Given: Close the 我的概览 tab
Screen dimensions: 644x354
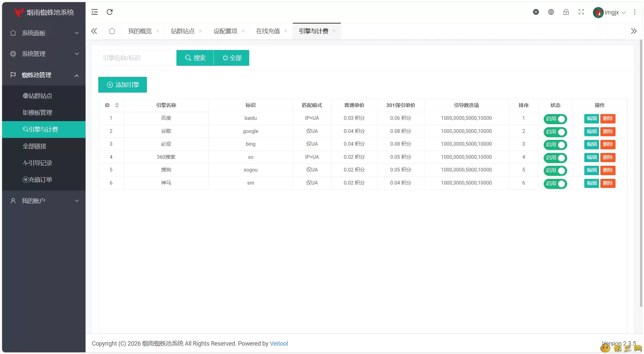Looking at the screenshot, I should click(x=158, y=31).
